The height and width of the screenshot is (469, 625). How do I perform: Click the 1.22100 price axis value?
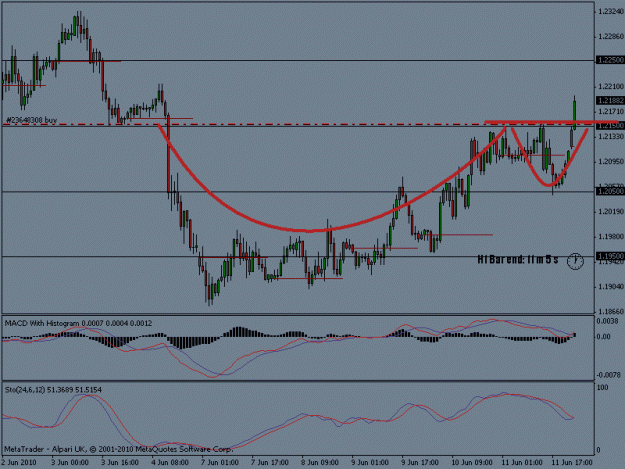coord(611,86)
